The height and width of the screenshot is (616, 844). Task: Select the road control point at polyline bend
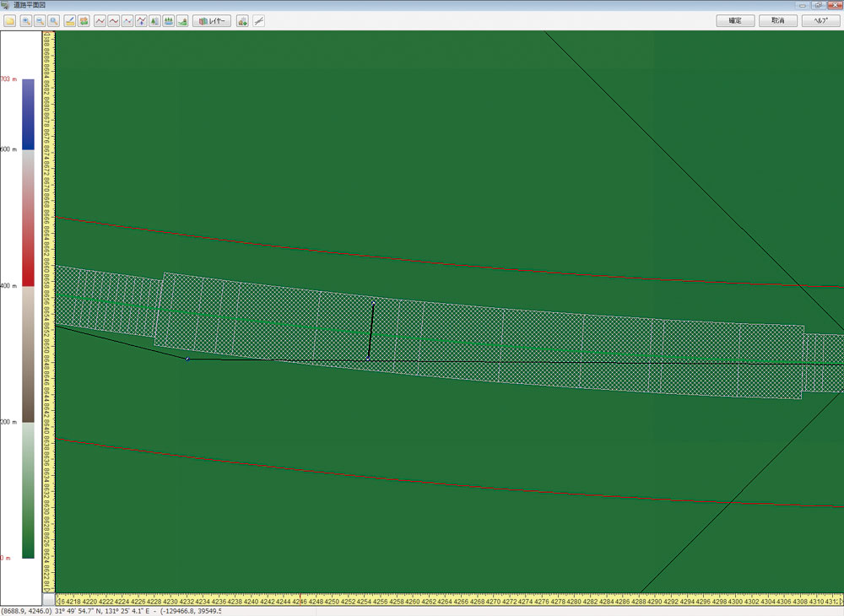pos(188,359)
